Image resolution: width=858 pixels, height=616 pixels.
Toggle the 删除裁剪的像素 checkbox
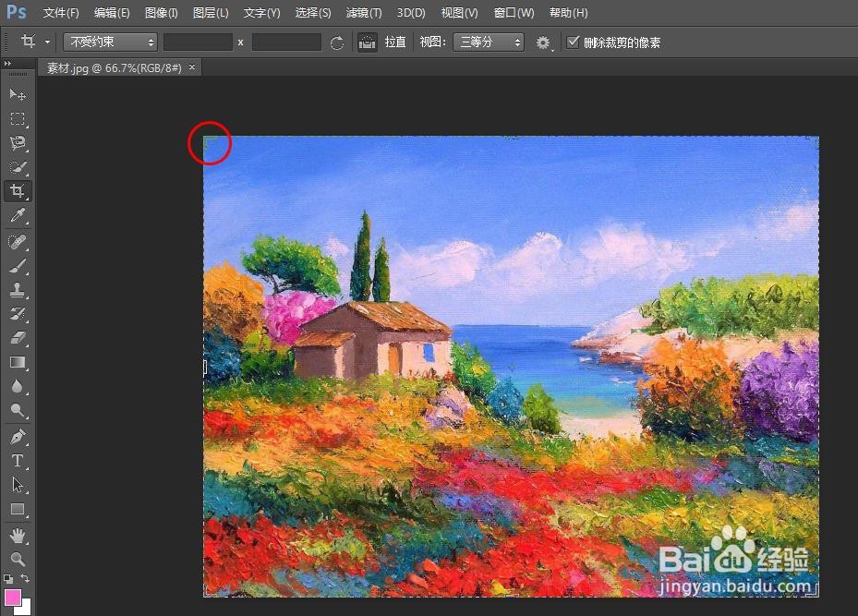[573, 42]
